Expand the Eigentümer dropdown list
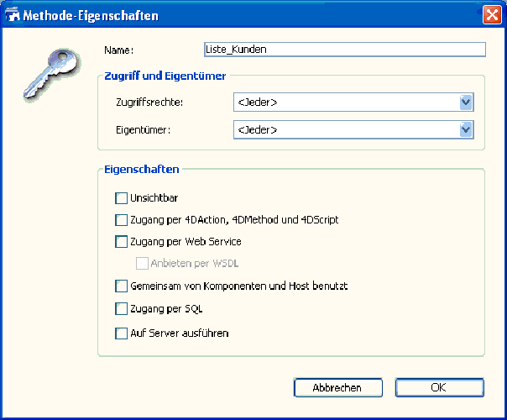The image size is (507, 420). [467, 129]
